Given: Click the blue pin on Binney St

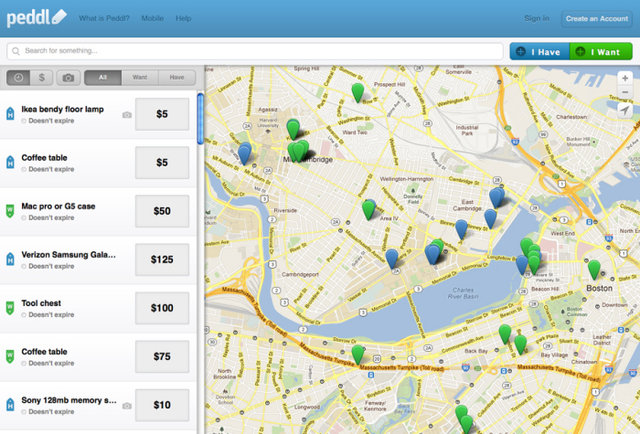Looking at the screenshot, I should coord(461,229).
